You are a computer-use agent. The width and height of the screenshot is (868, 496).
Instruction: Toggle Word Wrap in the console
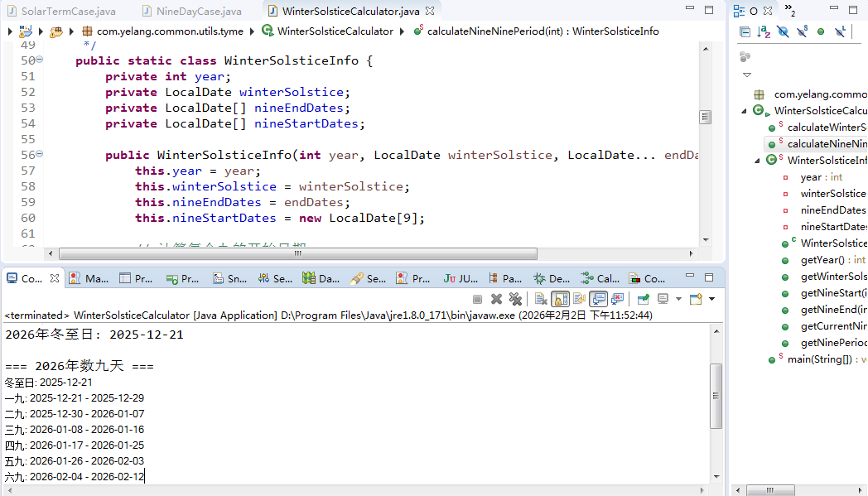pos(579,300)
